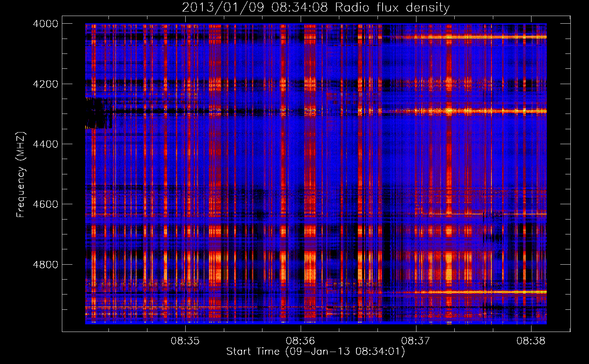Click the 'Frequency (MHZ)' axis label

click(21, 174)
